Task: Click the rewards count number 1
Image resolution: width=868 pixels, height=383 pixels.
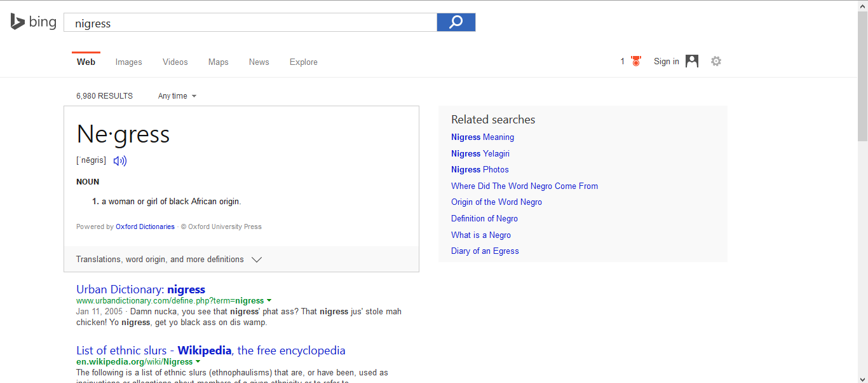Action: point(623,62)
